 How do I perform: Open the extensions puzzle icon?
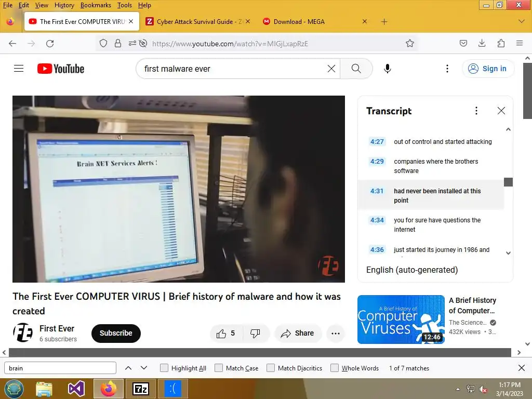click(x=501, y=43)
